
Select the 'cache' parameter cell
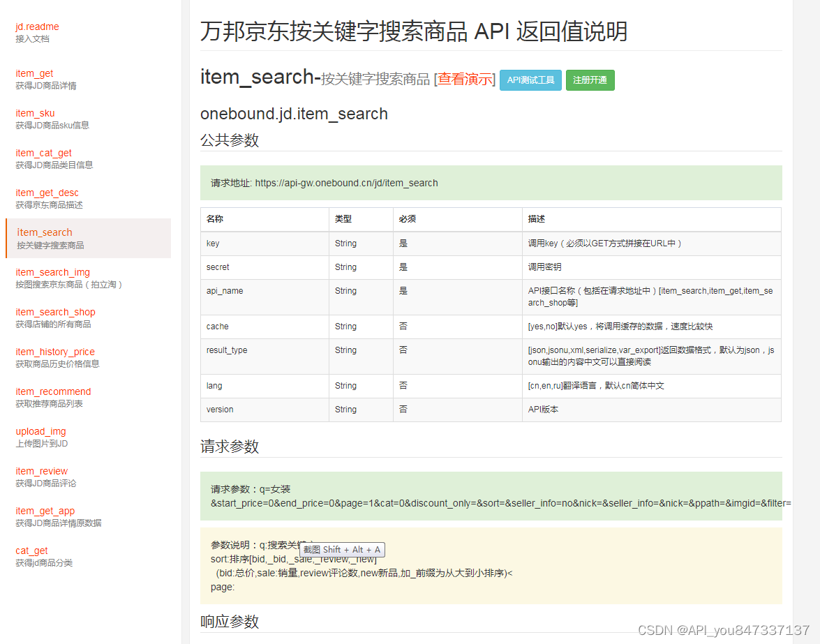point(264,326)
